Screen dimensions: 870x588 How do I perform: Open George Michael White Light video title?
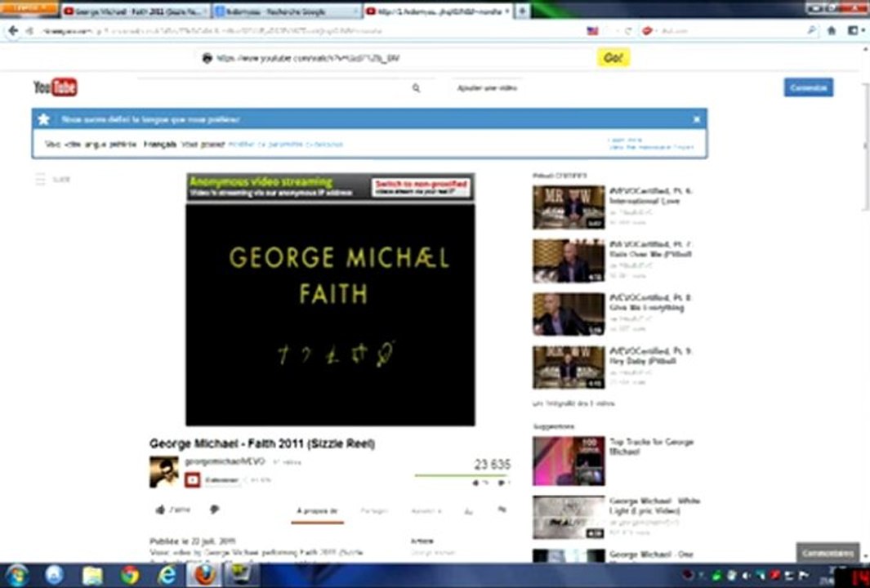(x=654, y=506)
